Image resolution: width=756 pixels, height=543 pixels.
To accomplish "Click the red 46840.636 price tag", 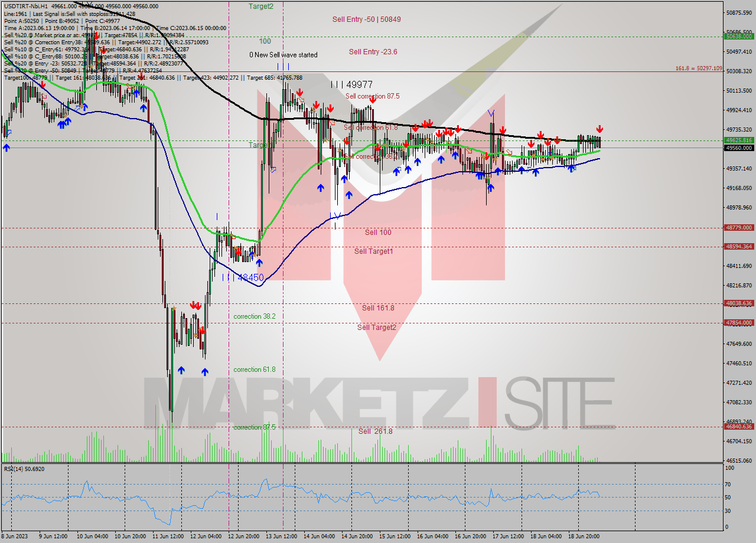I will tap(739, 426).
